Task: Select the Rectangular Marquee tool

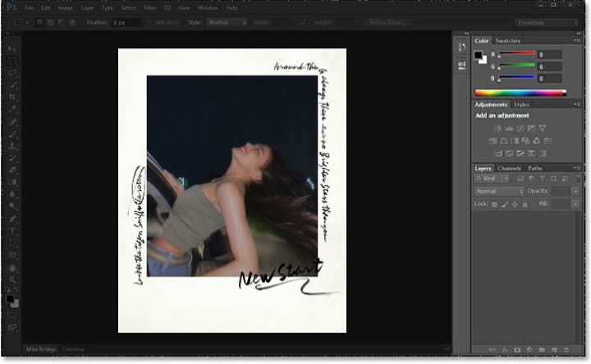Action: [12, 61]
